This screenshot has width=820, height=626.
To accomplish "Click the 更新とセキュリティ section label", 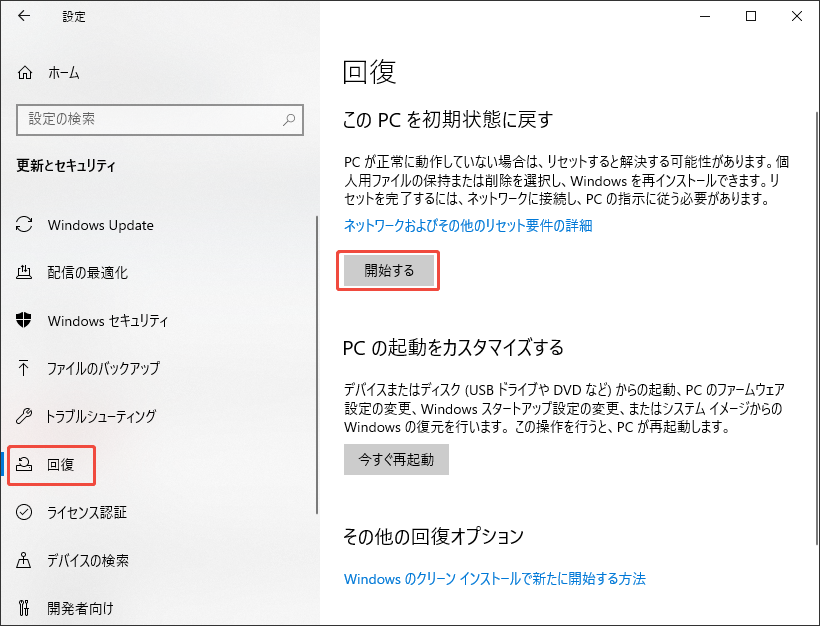I will (x=66, y=166).
